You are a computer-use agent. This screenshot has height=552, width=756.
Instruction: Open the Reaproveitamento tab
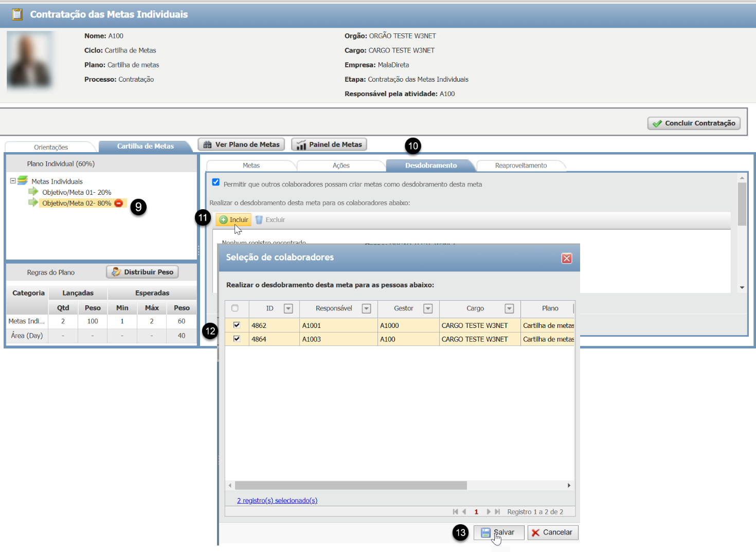click(x=521, y=165)
